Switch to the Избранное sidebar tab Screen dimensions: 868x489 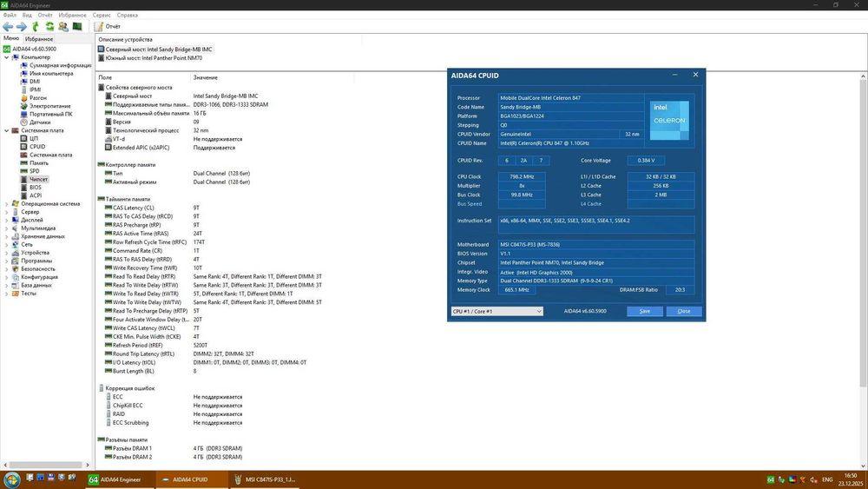pos(39,39)
